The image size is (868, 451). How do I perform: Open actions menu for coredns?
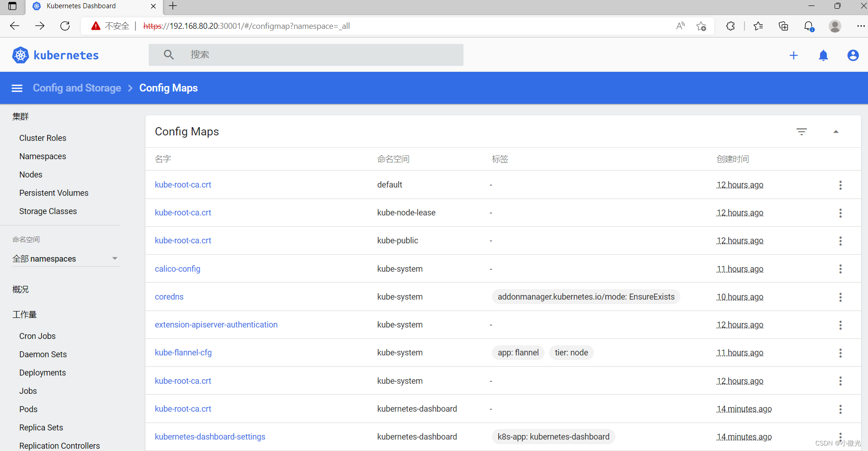[x=841, y=297]
